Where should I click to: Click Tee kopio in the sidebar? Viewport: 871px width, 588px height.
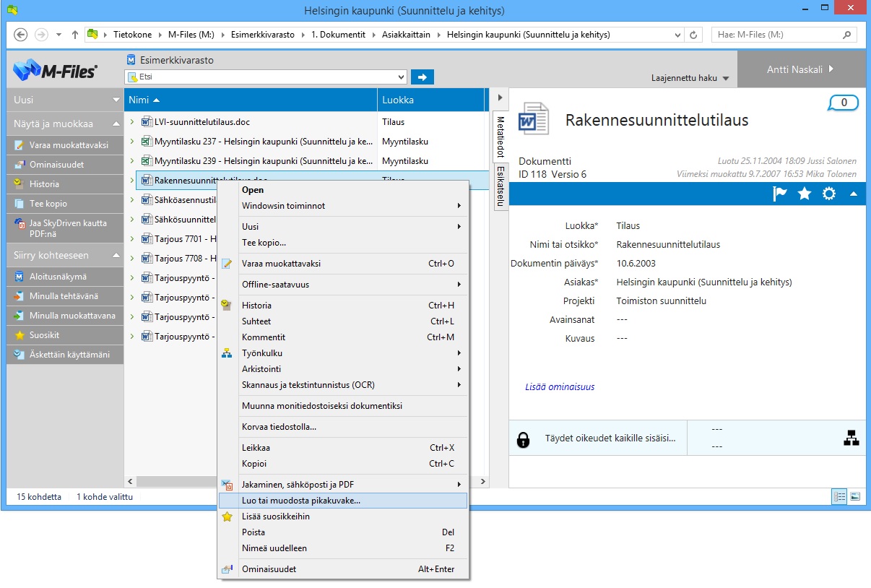[65, 204]
